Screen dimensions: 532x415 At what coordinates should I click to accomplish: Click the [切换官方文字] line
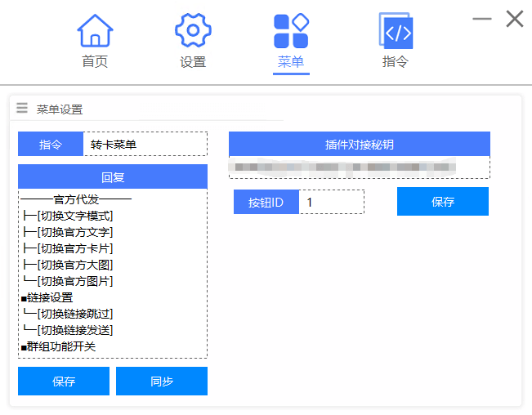click(68, 232)
